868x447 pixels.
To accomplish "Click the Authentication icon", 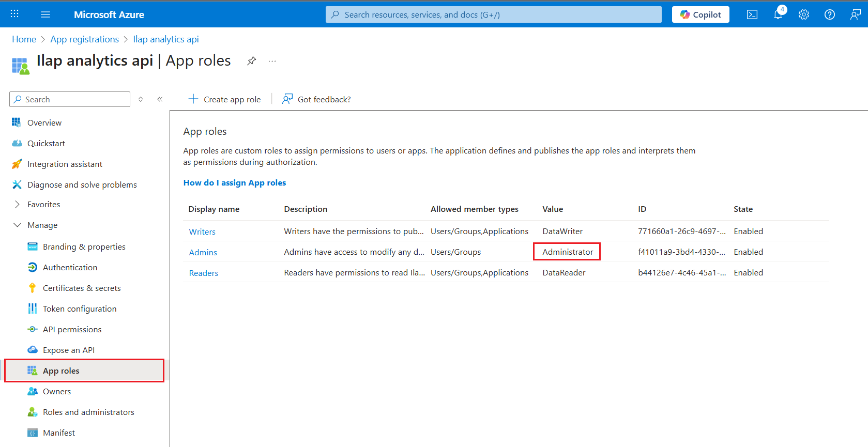I will point(33,267).
